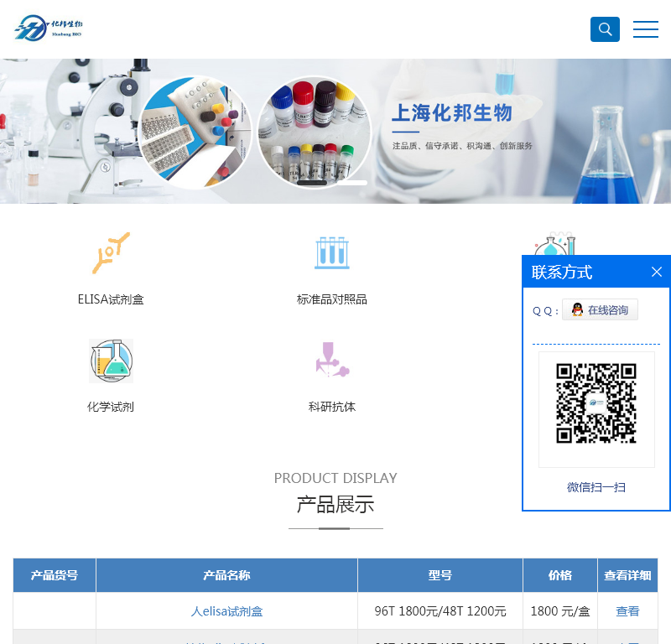Click the PRODUCT DISPLAY heading text
This screenshot has height=644, width=671.
pyautogui.click(x=335, y=478)
